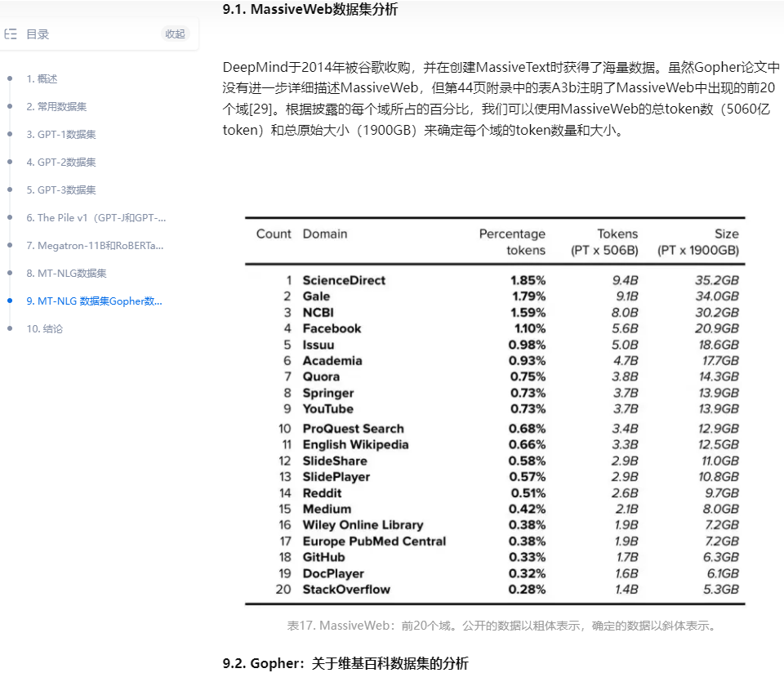This screenshot has height=673, width=784.
Task: Click ScienceDirect in the Domain column
Action: [x=344, y=280]
